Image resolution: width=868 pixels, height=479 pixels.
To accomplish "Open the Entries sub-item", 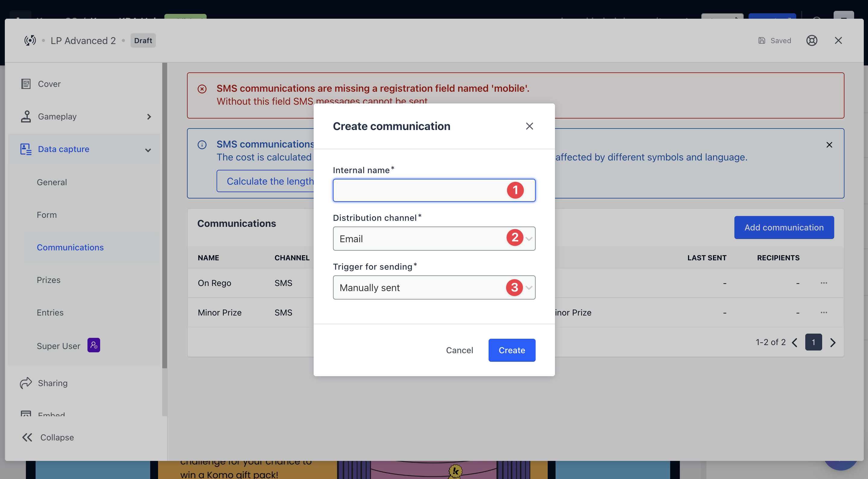I will [50, 312].
